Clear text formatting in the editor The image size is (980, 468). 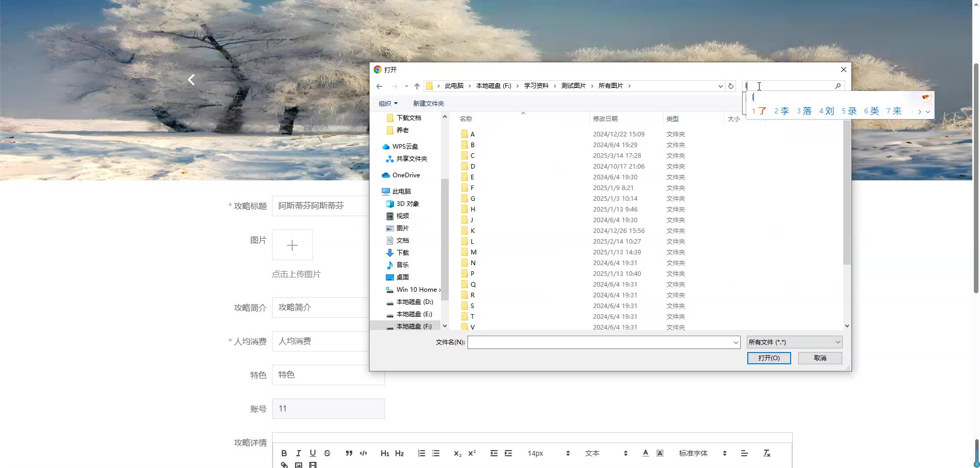point(767,453)
